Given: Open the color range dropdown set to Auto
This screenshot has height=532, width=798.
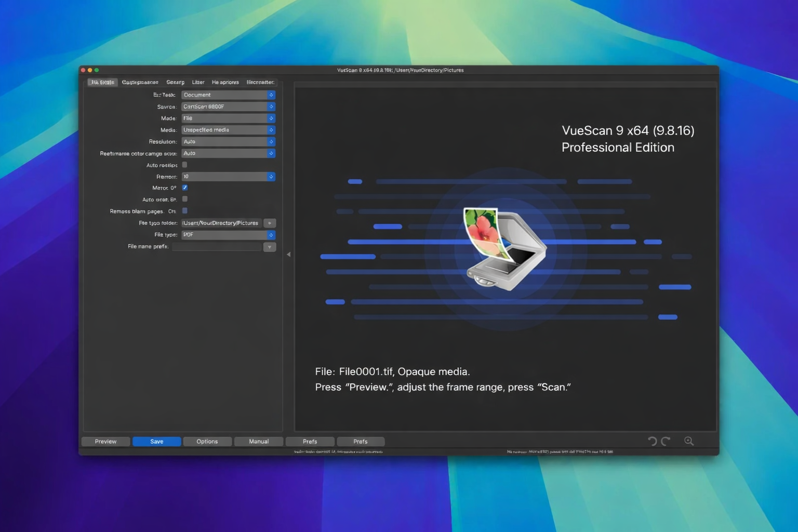Looking at the screenshot, I should [x=228, y=153].
